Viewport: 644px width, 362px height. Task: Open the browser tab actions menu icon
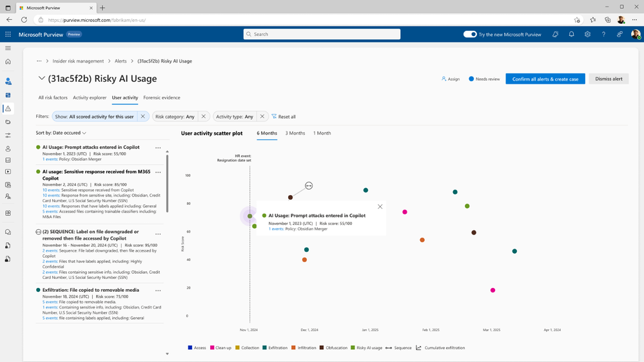pyautogui.click(x=8, y=8)
